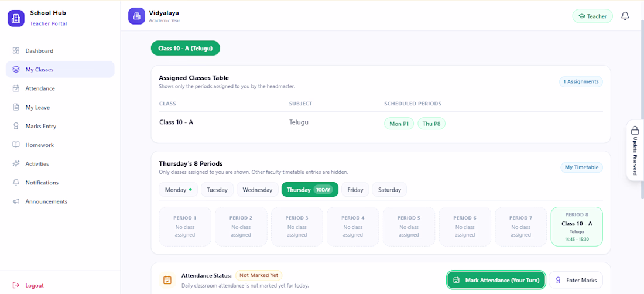Image resolution: width=644 pixels, height=294 pixels.
Task: Open the Period 8 Class 10 - A card
Action: point(577,227)
